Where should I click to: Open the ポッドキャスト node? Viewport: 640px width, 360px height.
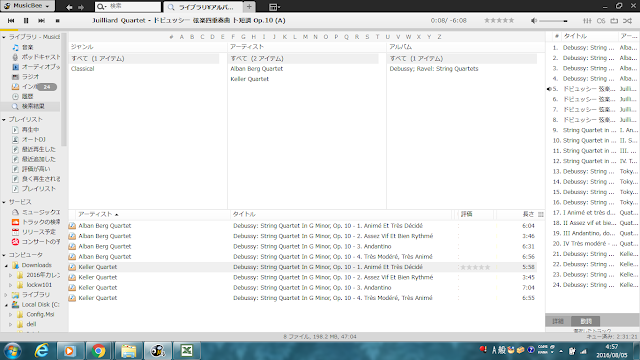tap(36, 57)
